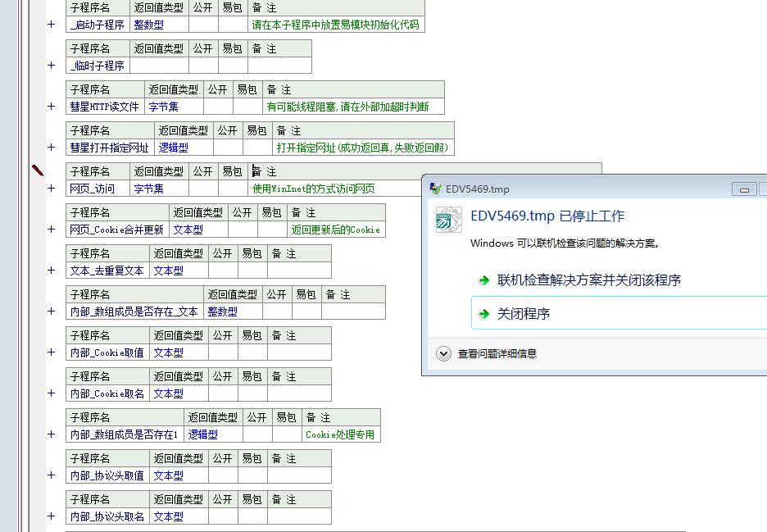This screenshot has height=532, width=767.
Task: Select the 内部_Cookie取值 name cell
Action: 107,352
